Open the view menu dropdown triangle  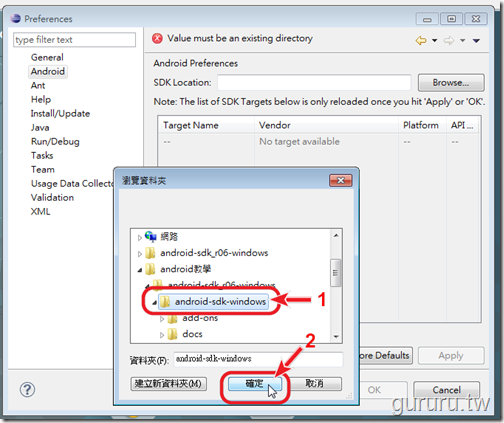(476, 41)
